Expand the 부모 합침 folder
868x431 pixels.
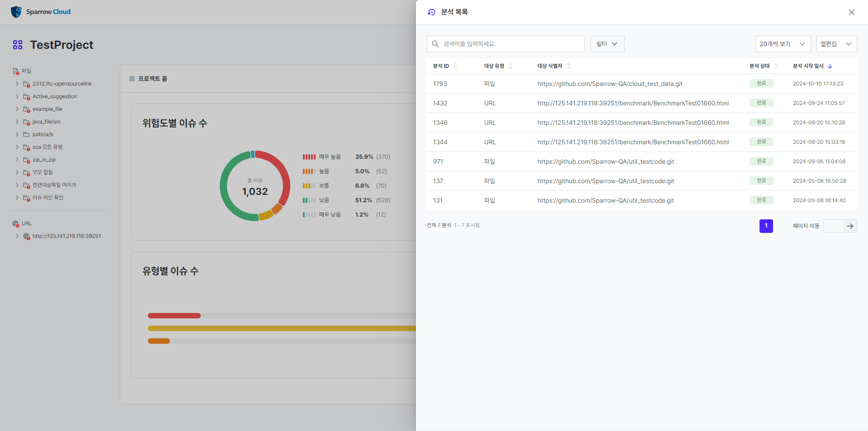[x=17, y=172]
